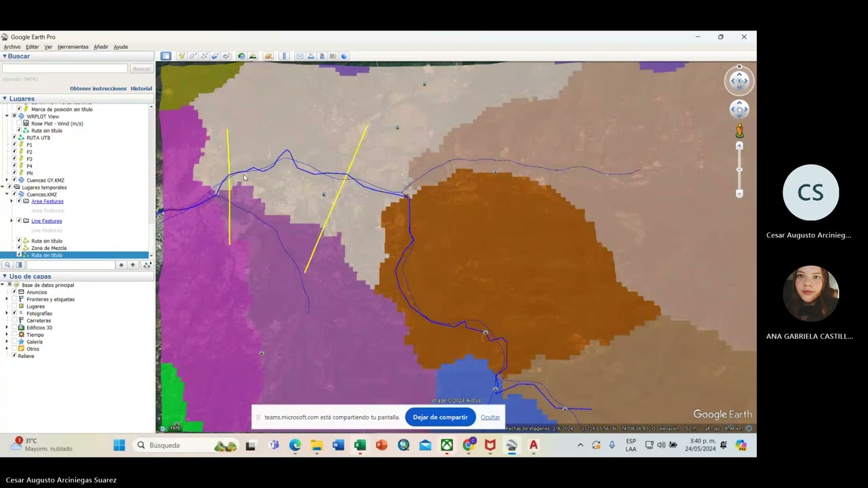Click the Move joystick navigation control
Viewport: 868px width, 488px height.
[x=739, y=108]
